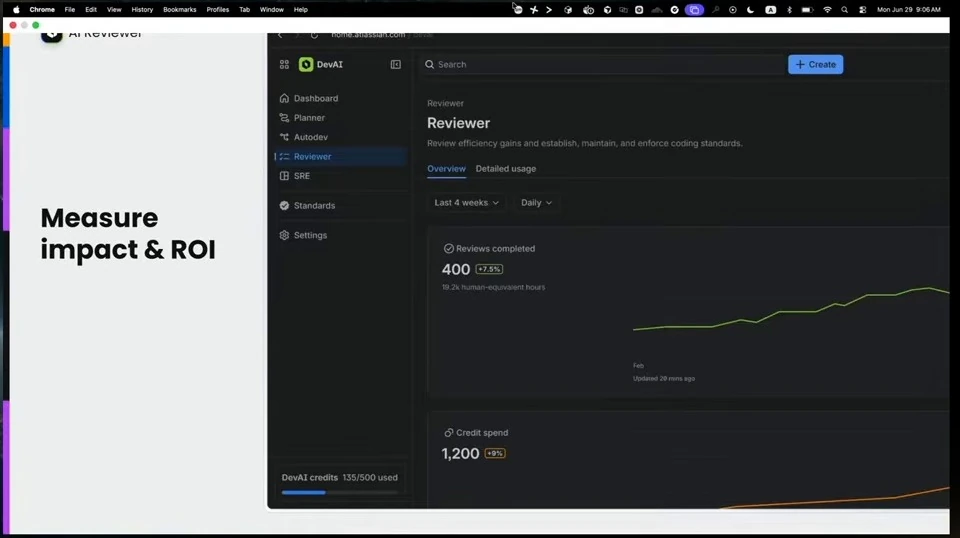Click the Autodev branch icon
The image size is (960, 538).
(284, 137)
